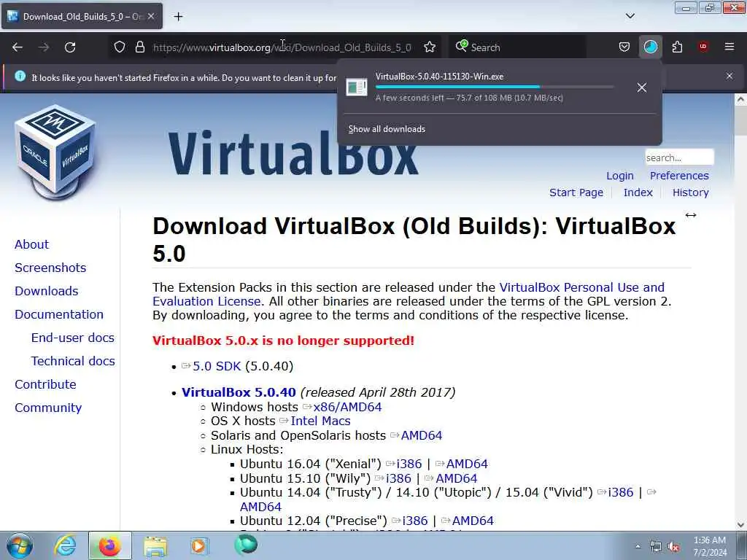Download Ubuntu 12.04 Precise AMD64
This screenshot has width=747, height=560.
pos(473,521)
